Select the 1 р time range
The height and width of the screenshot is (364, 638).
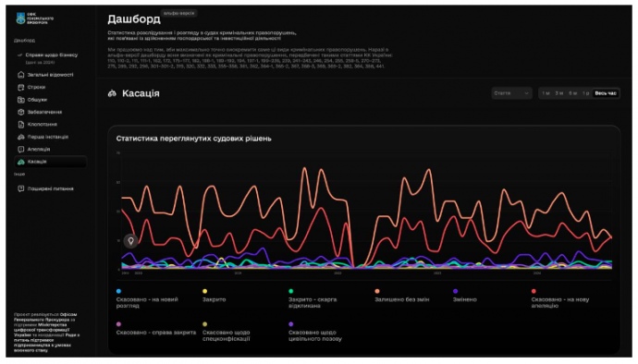[x=585, y=93]
